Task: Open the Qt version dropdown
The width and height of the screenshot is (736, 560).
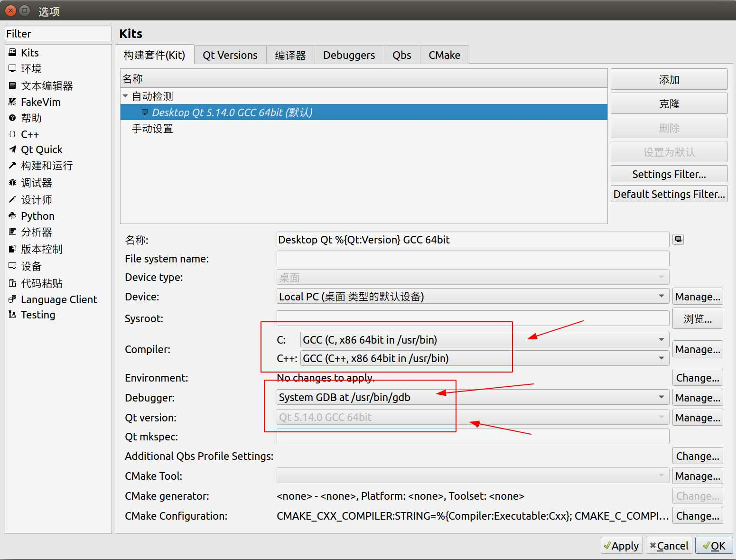Action: point(473,417)
